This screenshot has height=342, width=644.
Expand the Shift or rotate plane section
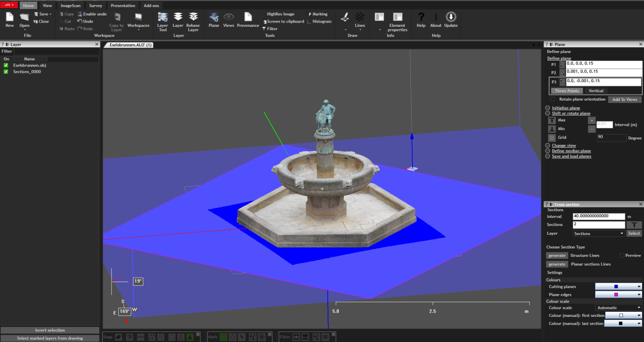pos(571,114)
